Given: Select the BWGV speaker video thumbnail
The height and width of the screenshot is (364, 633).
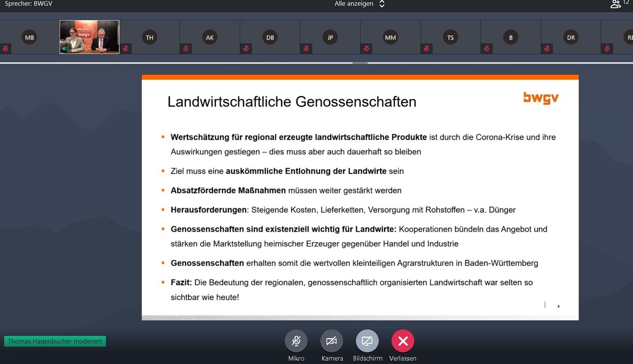Looking at the screenshot, I should pos(90,37).
